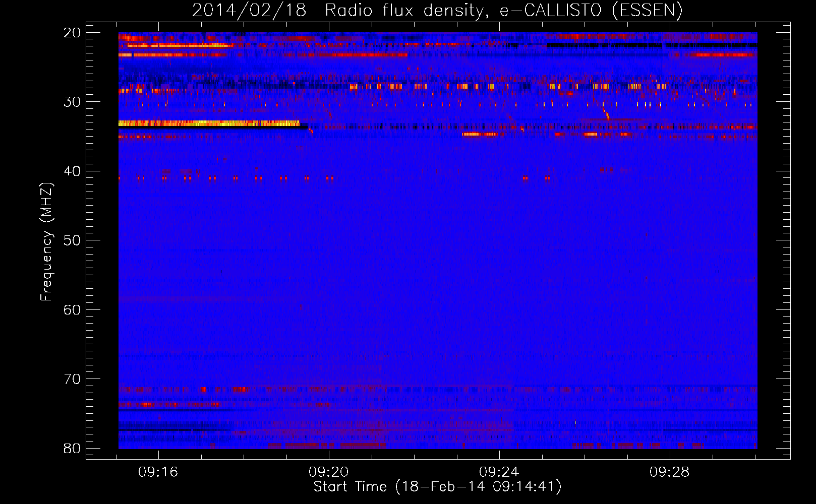Click the 20 MHz frequency tick label
The width and height of the screenshot is (816, 504).
72,33
